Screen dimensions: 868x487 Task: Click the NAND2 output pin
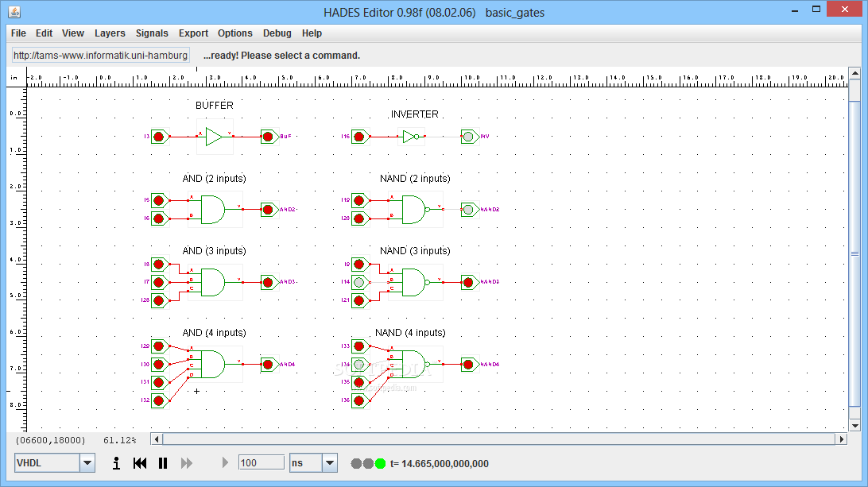tap(470, 209)
